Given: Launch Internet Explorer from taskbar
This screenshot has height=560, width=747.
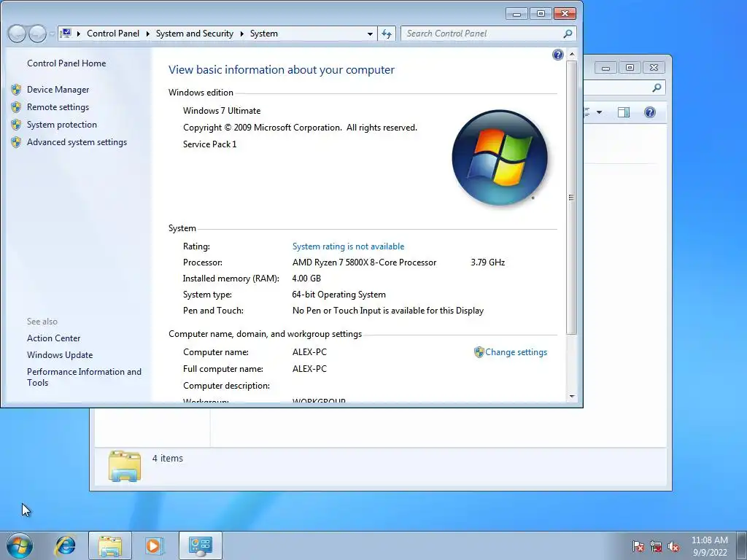Looking at the screenshot, I should click(65, 545).
